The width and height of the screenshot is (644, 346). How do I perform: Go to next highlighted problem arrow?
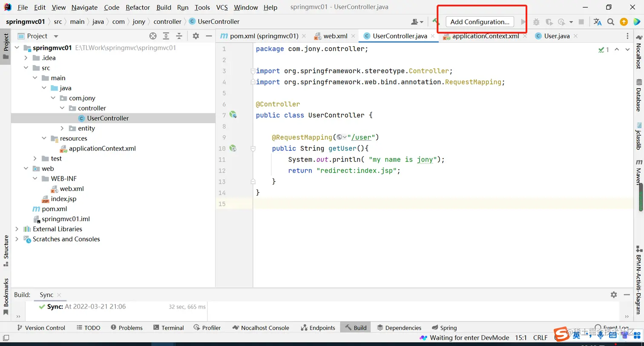pos(627,50)
